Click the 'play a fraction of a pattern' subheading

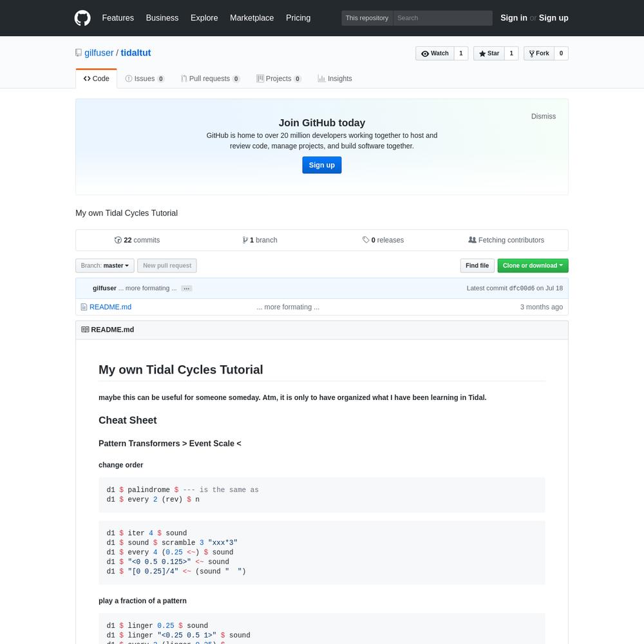point(142,601)
